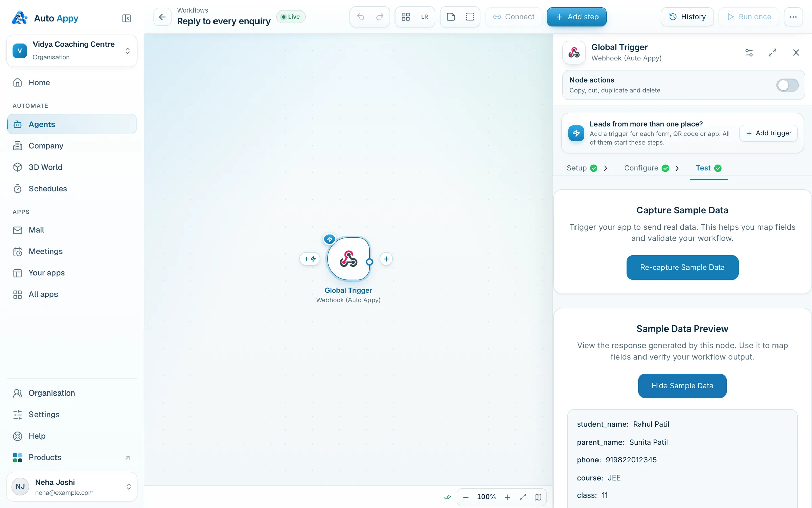Open Products external link in sidebar

[x=72, y=457]
